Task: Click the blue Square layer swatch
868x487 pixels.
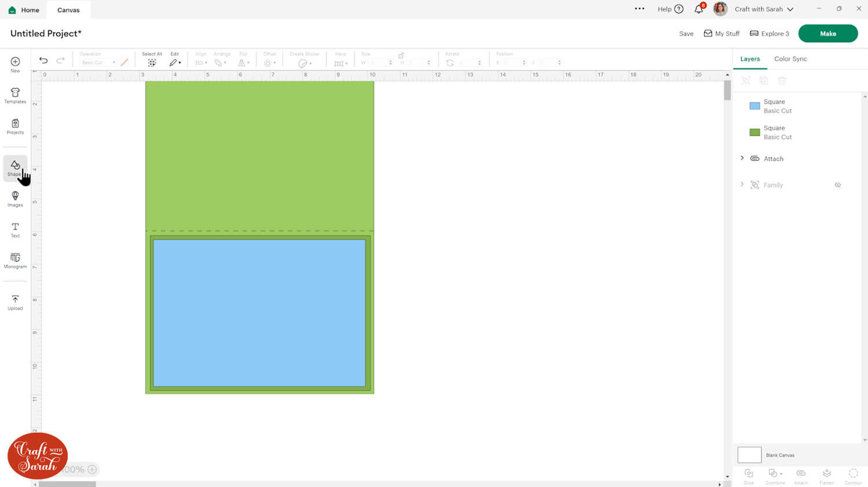Action: click(x=755, y=106)
